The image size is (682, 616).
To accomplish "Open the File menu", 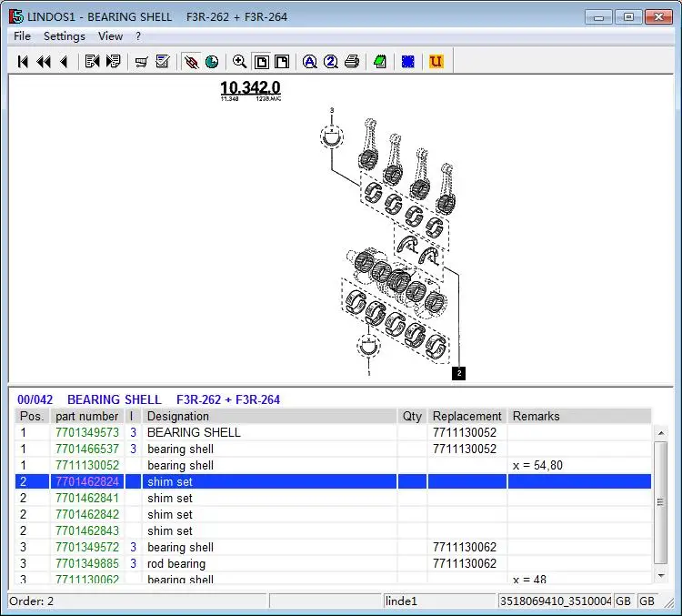I will click(x=22, y=36).
